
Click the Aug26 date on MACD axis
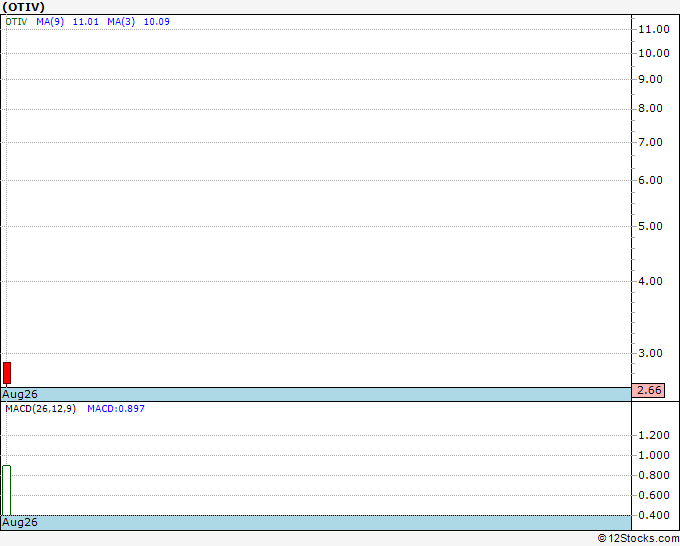pyautogui.click(x=20, y=522)
